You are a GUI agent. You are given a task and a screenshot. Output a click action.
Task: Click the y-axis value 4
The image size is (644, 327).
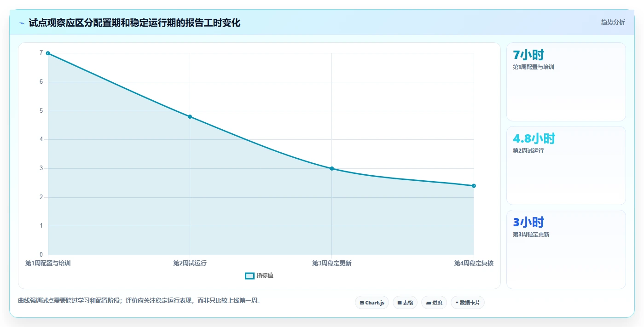(41, 139)
